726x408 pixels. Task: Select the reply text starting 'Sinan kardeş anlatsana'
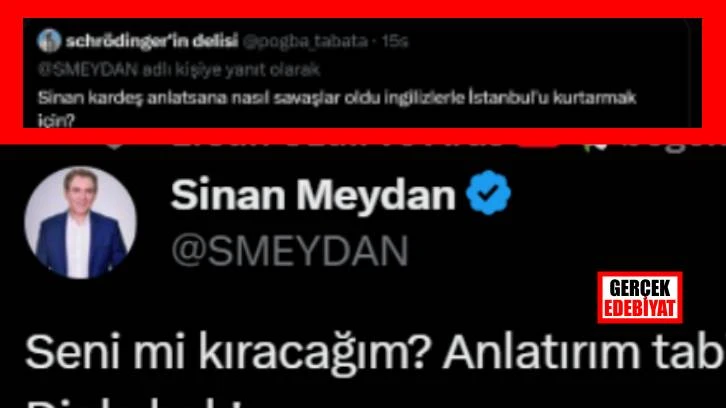pos(337,108)
